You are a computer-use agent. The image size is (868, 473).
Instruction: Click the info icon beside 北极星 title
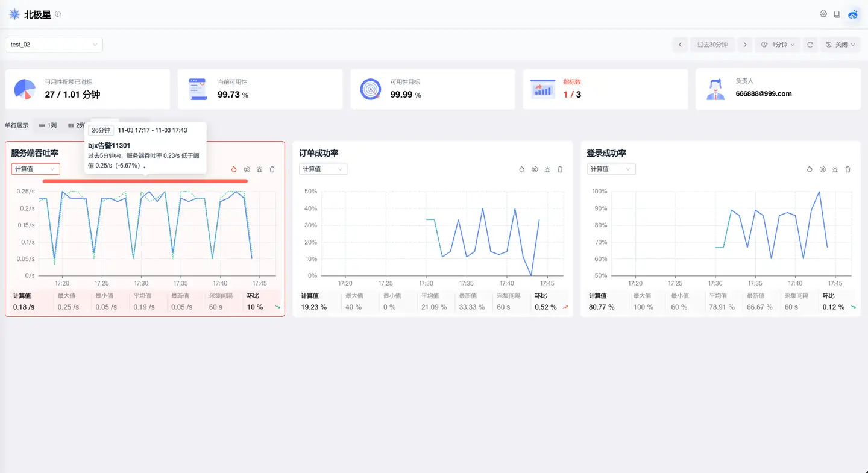pyautogui.click(x=58, y=14)
